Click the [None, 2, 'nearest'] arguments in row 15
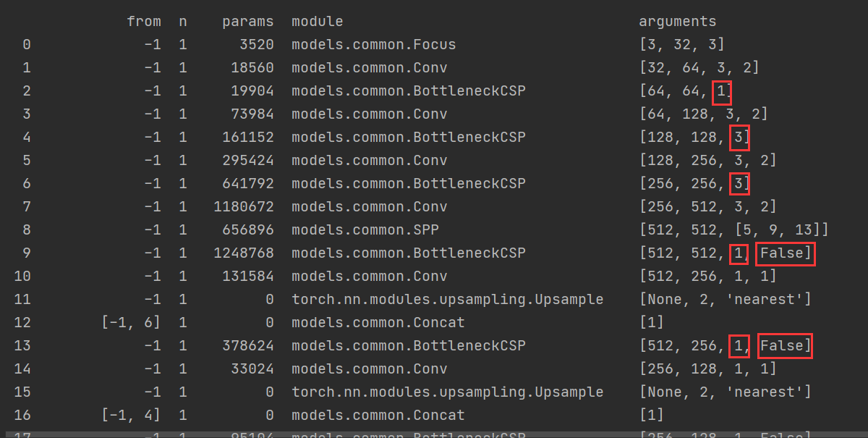 [x=725, y=392]
